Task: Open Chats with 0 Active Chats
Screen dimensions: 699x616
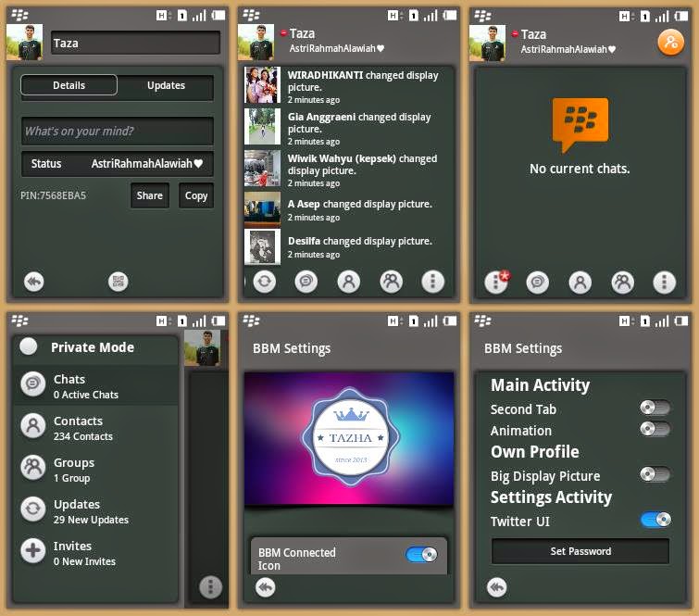Action: 96,386
